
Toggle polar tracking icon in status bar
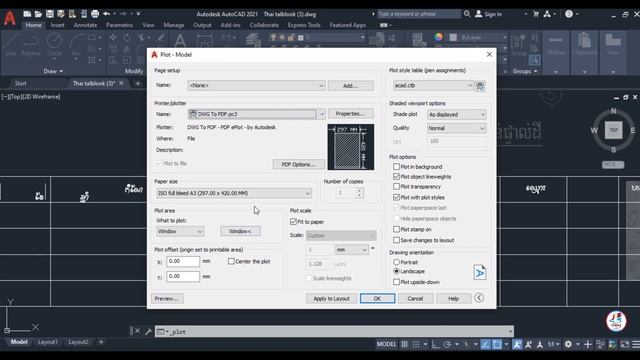447,344
